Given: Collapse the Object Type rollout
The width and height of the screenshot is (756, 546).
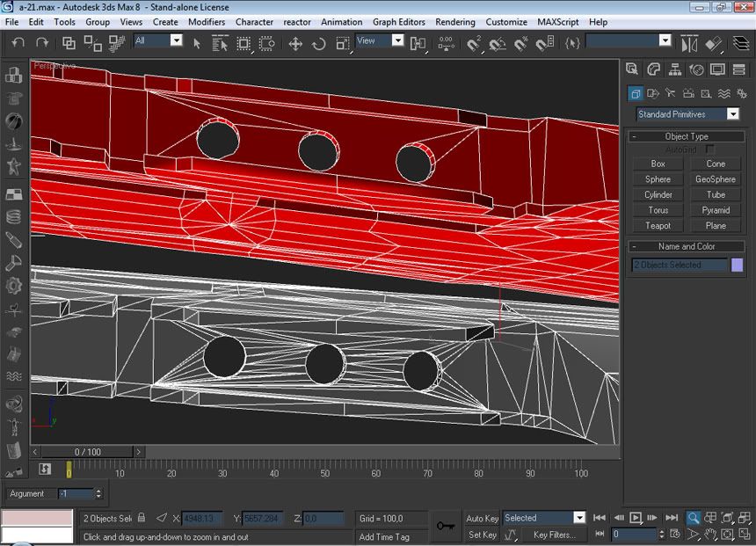Looking at the screenshot, I should coord(687,136).
